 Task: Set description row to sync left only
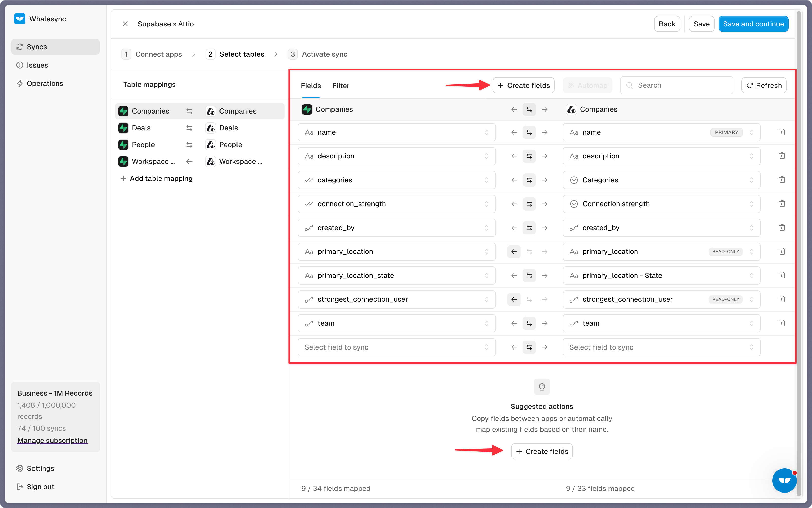click(x=514, y=156)
